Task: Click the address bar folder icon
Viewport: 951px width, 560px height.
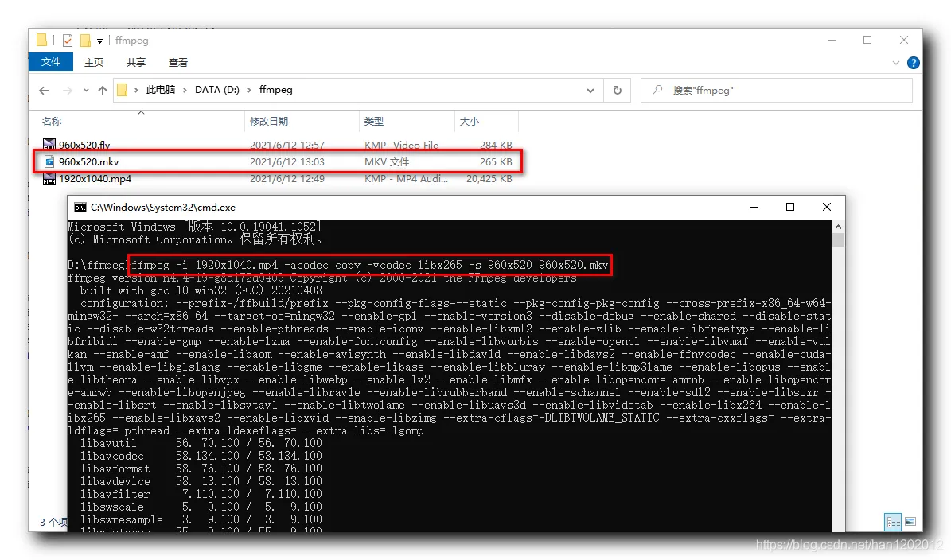Action: (x=122, y=91)
